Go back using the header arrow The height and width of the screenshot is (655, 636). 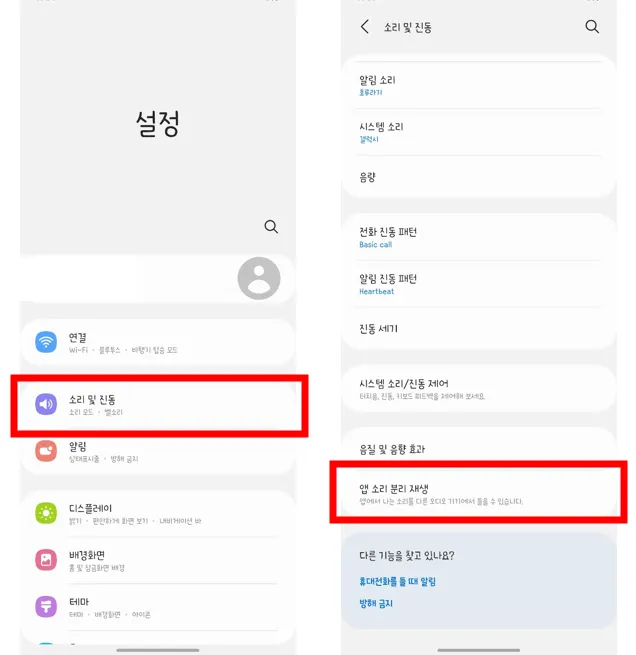(365, 27)
